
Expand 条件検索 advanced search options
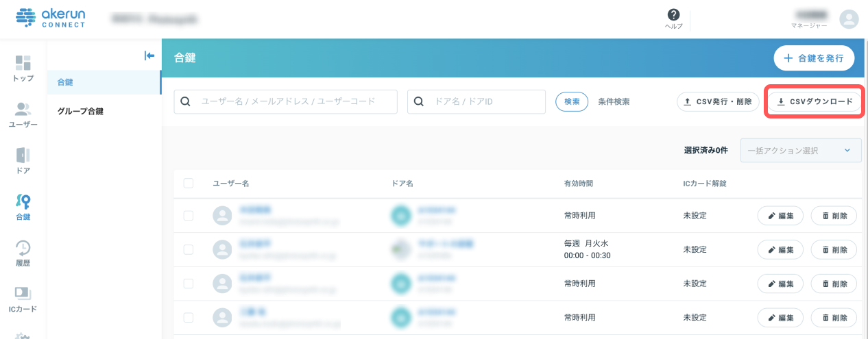(614, 101)
